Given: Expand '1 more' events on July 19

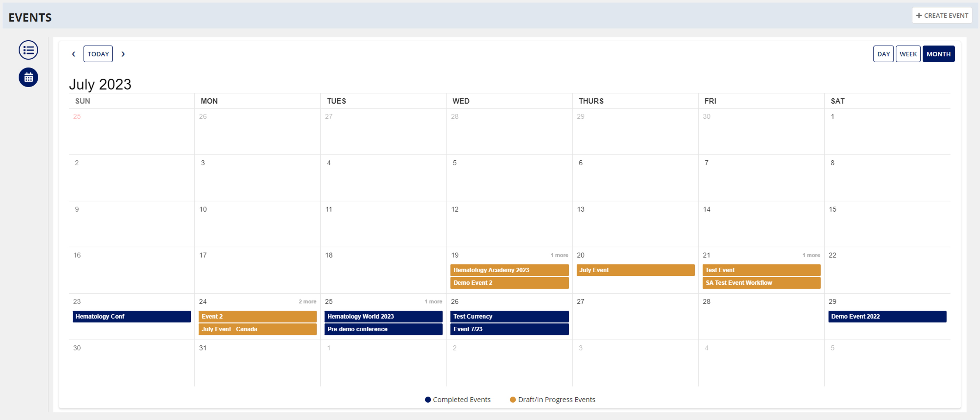Looking at the screenshot, I should point(559,255).
